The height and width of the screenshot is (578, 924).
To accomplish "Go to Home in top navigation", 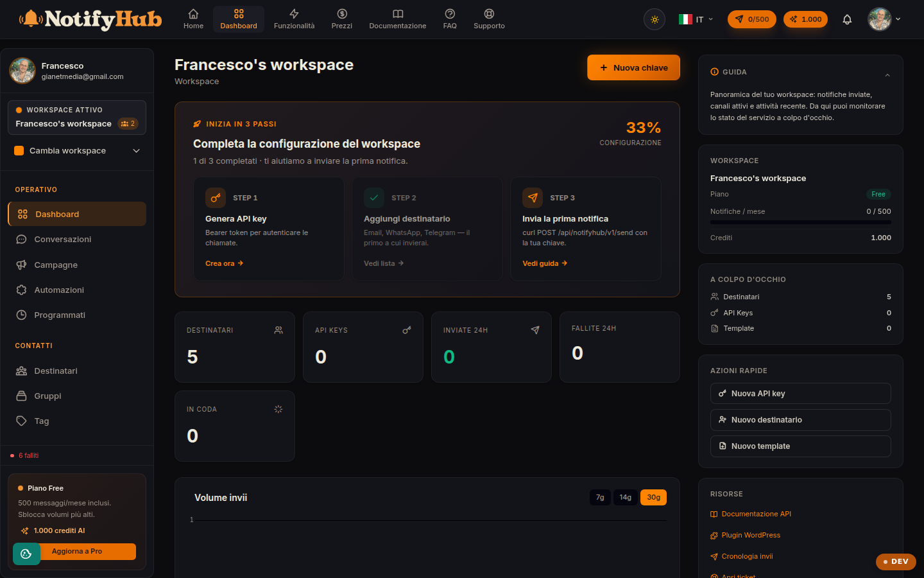I will [x=193, y=19].
